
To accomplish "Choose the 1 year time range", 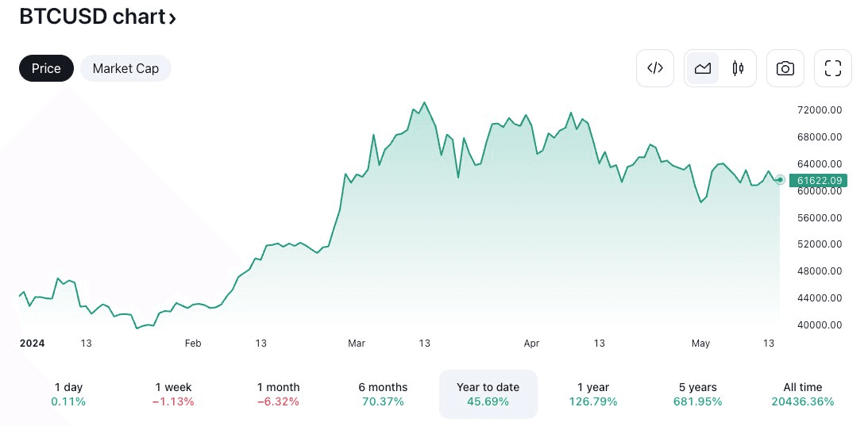I will click(x=593, y=394).
